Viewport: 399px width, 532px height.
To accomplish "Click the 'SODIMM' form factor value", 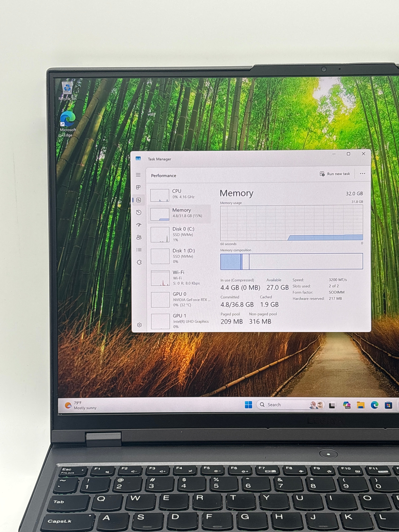I will (336, 292).
